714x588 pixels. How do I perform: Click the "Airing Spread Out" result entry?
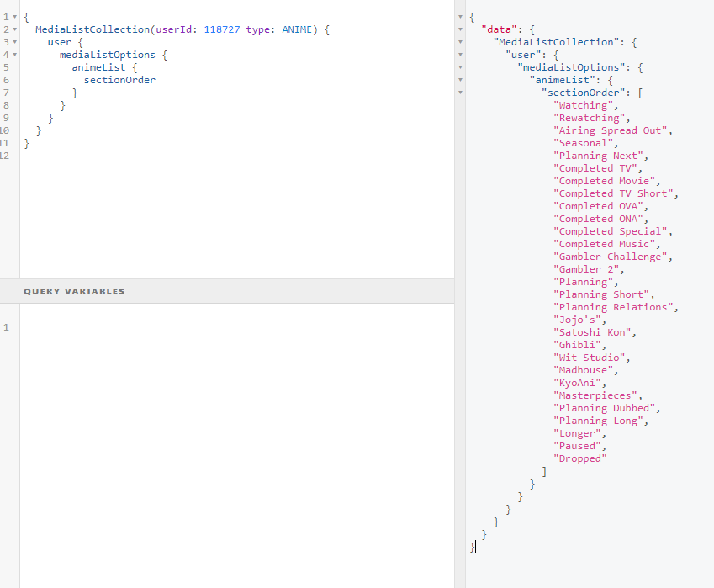pos(611,130)
